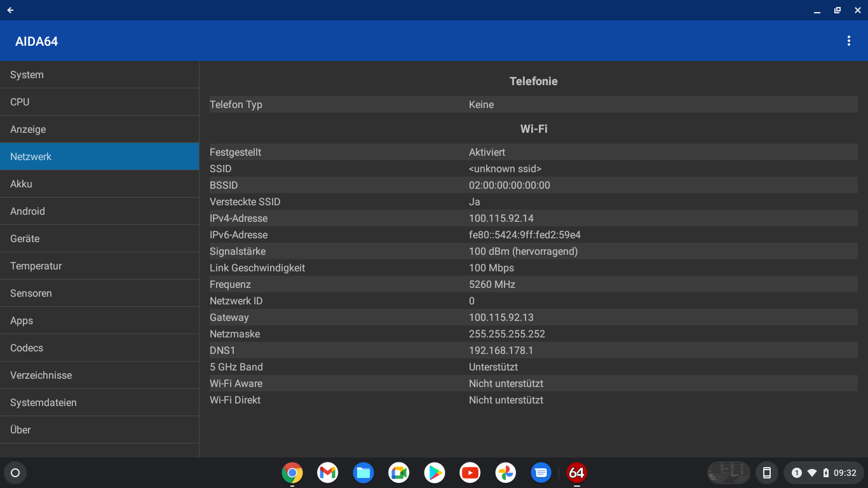This screenshot has width=868, height=488.
Task: Click the back arrow in title bar
Action: [x=10, y=10]
